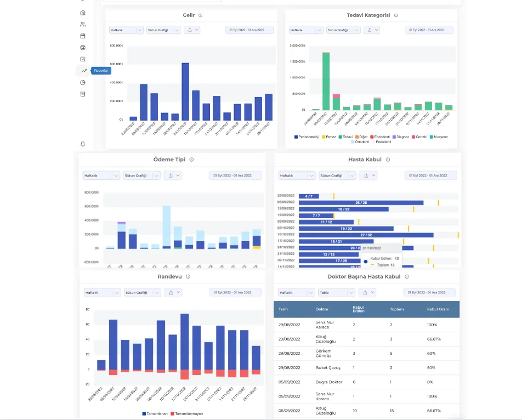
Task: Click the info icon next to Gelir
Action: point(201,15)
